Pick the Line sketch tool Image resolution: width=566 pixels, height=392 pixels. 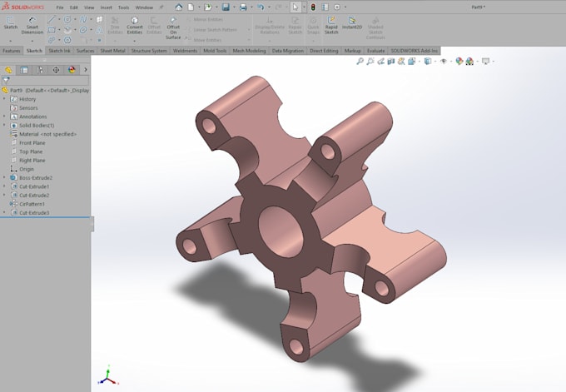(52, 19)
